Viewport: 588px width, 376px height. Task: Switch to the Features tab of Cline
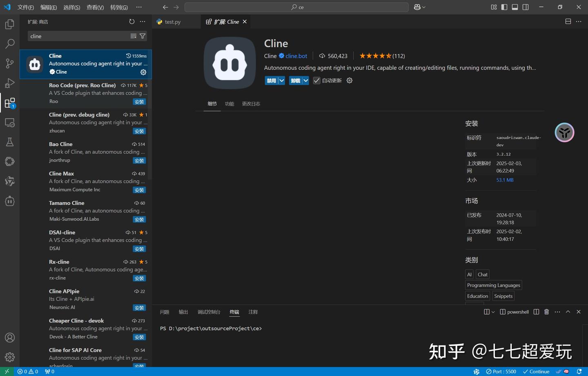tap(229, 104)
